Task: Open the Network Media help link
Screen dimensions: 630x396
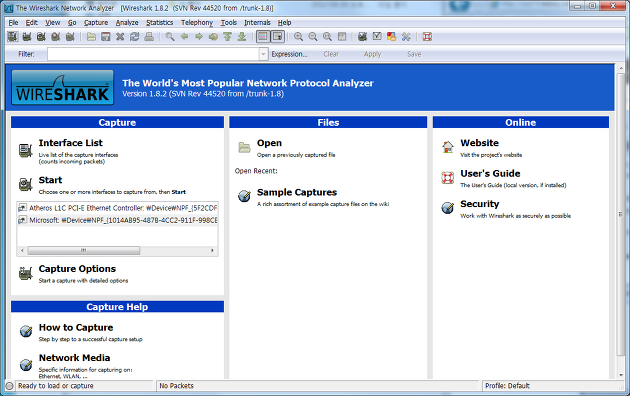Action: (74, 358)
